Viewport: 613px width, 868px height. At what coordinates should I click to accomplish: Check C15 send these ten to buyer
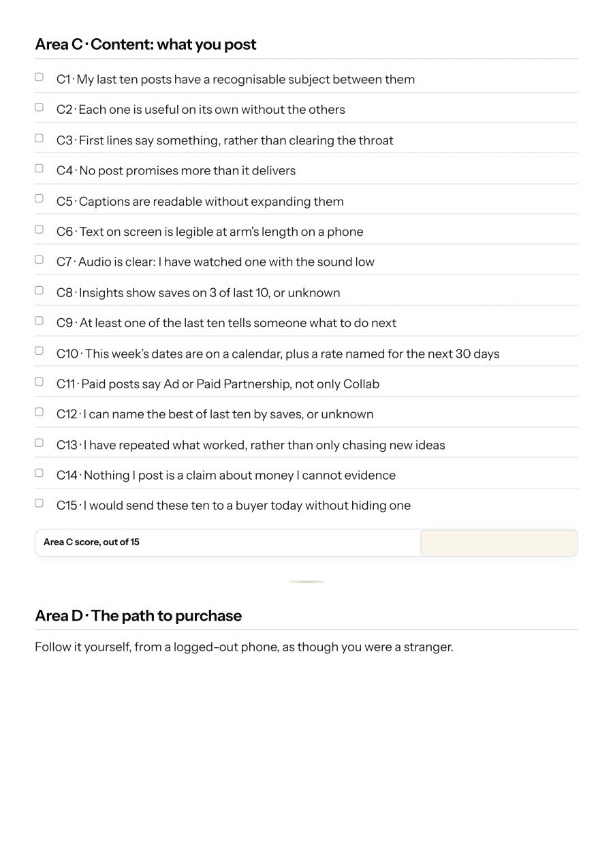(x=39, y=503)
